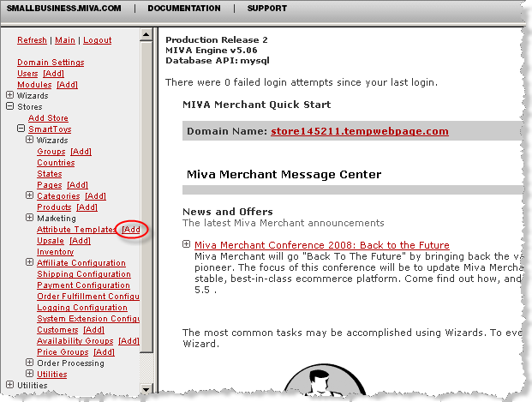
Task: Open System Extension Configuration link
Action: pyautogui.click(x=88, y=319)
